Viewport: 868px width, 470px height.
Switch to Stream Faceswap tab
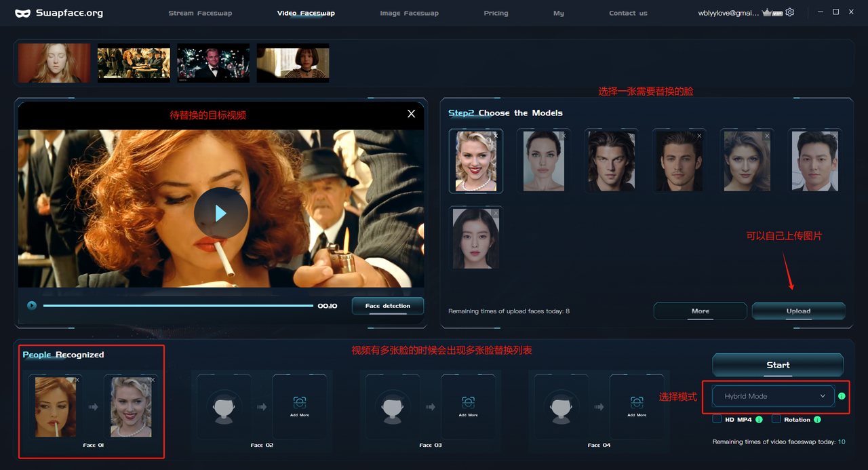[200, 13]
